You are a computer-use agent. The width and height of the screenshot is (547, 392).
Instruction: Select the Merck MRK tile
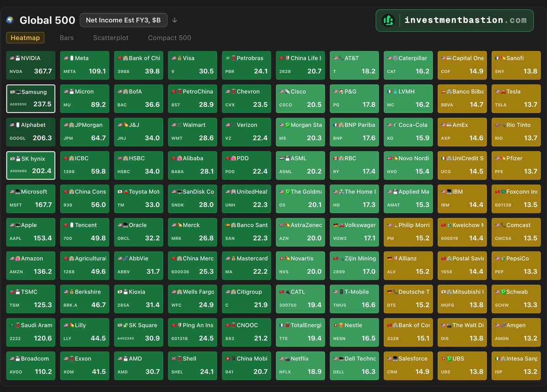coord(192,232)
